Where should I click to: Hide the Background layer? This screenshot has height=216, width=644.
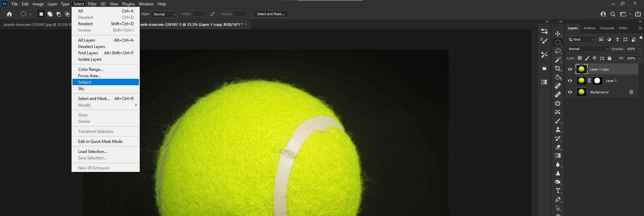[570, 92]
